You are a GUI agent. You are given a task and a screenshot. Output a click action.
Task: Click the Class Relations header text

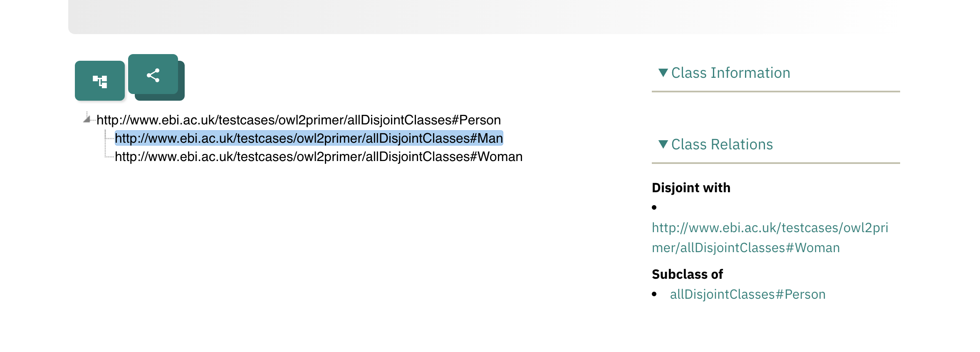[722, 144]
